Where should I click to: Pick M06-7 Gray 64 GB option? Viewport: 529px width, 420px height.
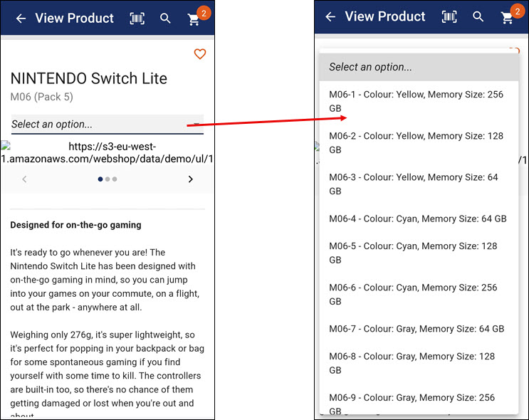(418, 329)
